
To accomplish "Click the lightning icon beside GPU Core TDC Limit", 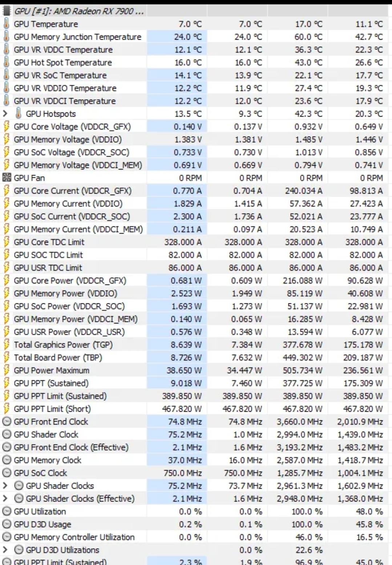I will point(6,242).
